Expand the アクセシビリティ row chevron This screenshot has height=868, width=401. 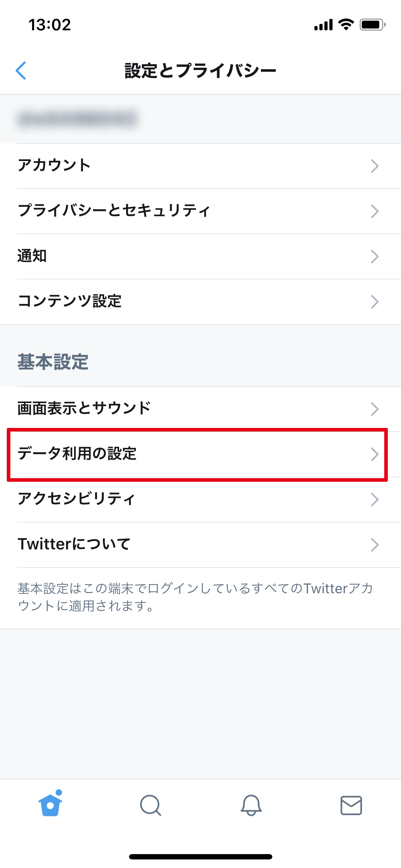tap(374, 500)
